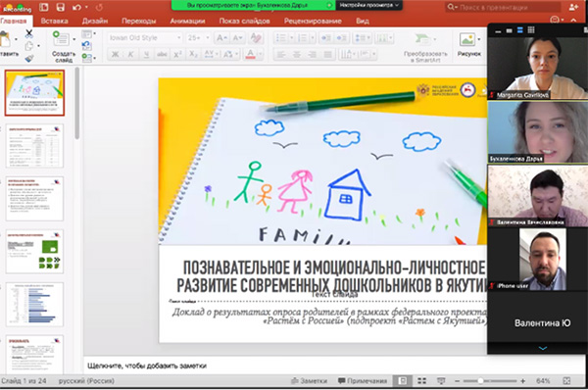Image resolution: width=588 pixels, height=390 pixels.
Task: Open the Рецензирование ribbon tab
Action: click(x=313, y=21)
